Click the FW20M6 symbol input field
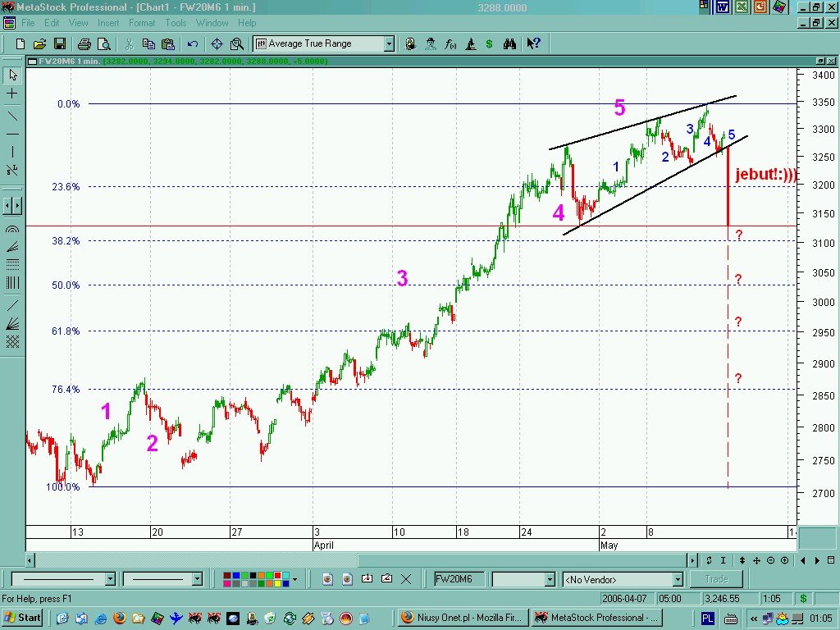The width and height of the screenshot is (840, 630). click(459, 579)
